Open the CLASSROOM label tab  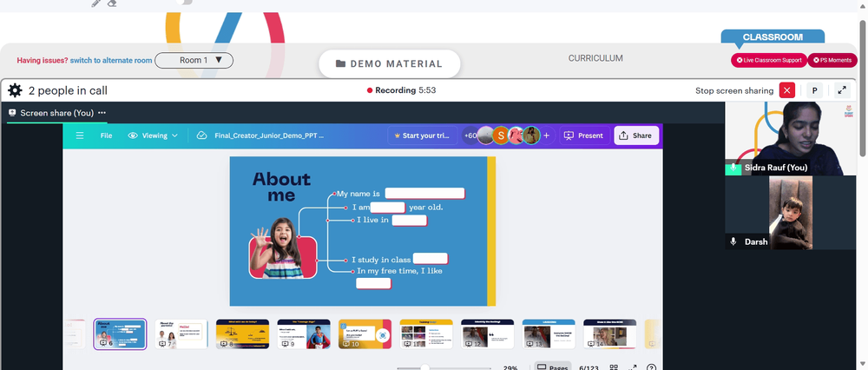[x=773, y=37]
